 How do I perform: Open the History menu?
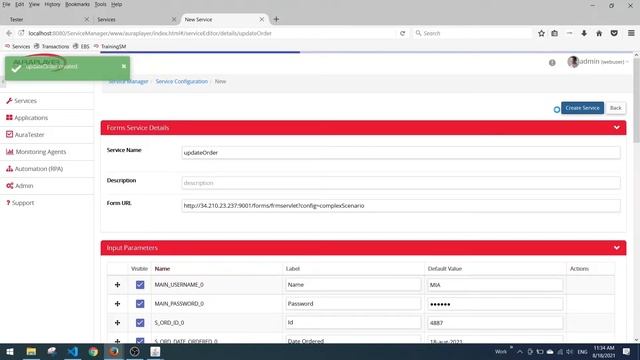(x=52, y=4)
